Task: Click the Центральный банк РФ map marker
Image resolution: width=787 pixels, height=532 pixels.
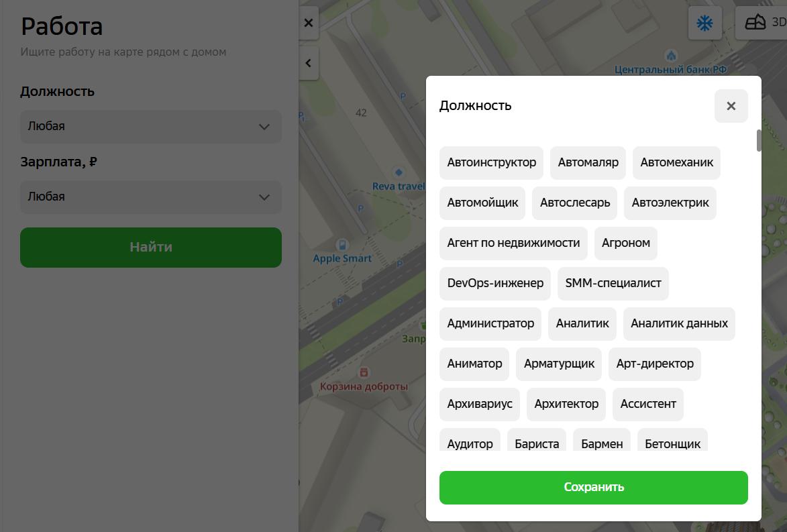Action: pyautogui.click(x=670, y=56)
